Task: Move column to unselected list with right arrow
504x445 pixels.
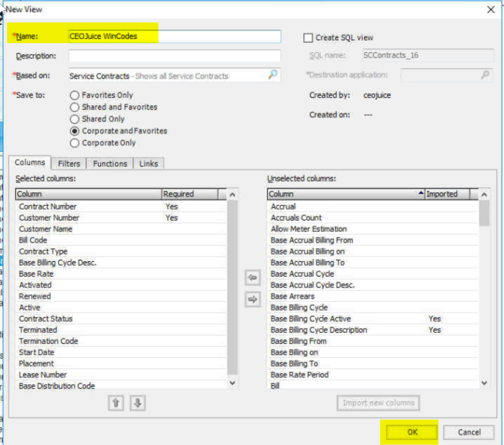Action: [x=252, y=300]
